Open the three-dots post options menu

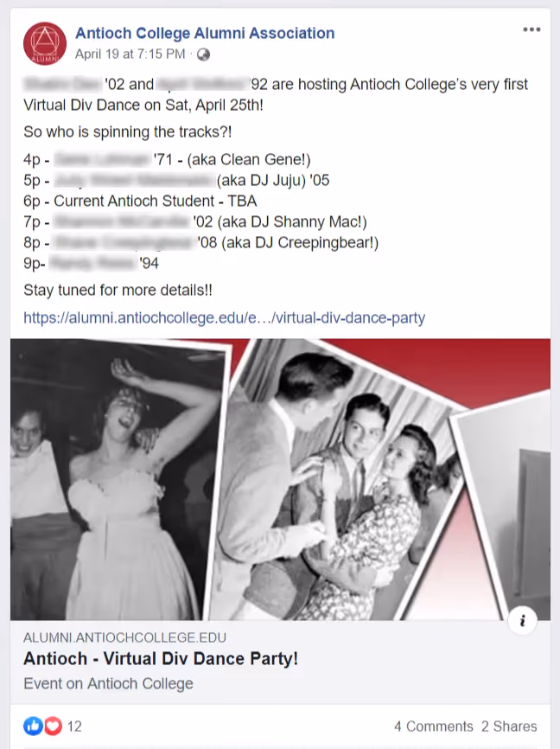[531, 29]
